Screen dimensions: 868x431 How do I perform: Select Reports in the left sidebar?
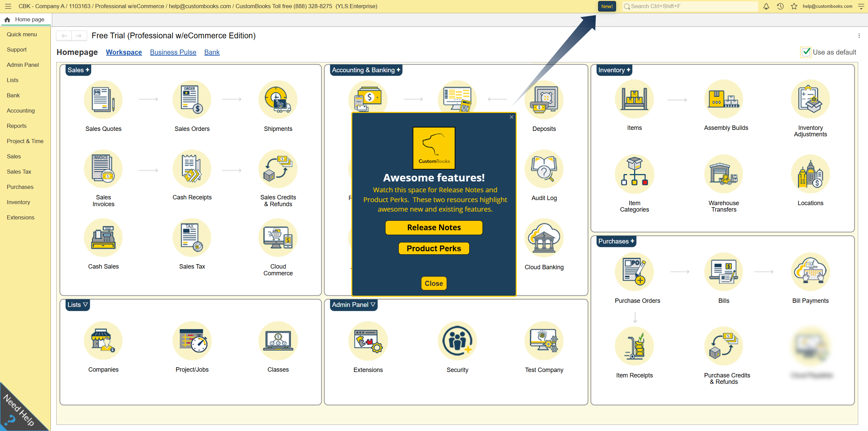17,126
